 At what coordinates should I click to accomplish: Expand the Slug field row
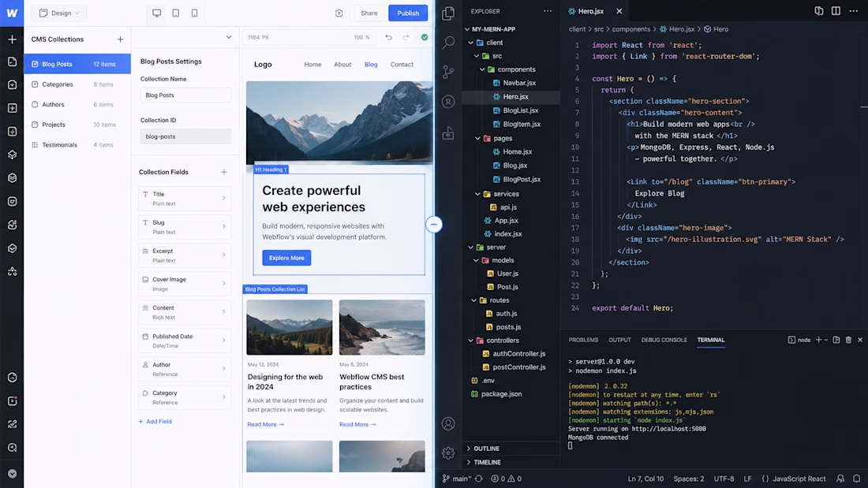185,227
